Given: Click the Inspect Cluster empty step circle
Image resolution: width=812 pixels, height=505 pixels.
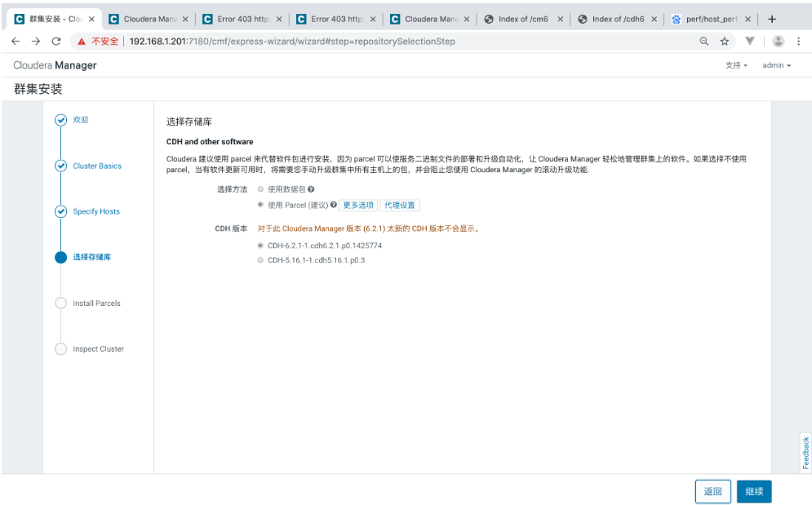Looking at the screenshot, I should click(x=60, y=349).
